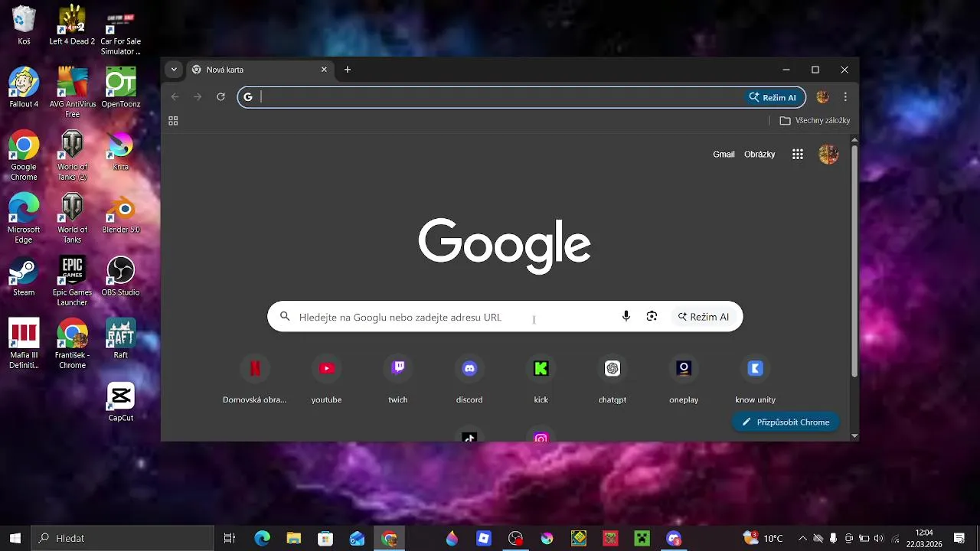Select the CapCut desktop icon
Screen dimensions: 980x551
121,401
